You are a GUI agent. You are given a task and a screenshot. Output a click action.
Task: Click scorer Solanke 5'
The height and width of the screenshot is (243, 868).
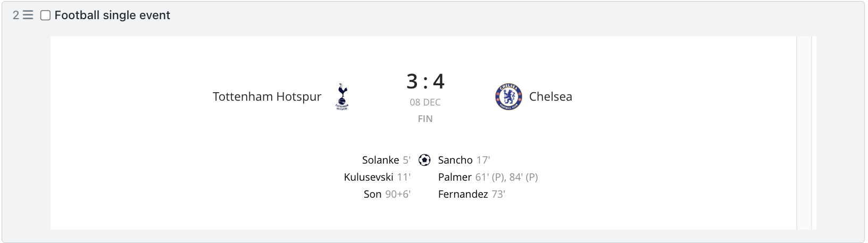pos(386,160)
